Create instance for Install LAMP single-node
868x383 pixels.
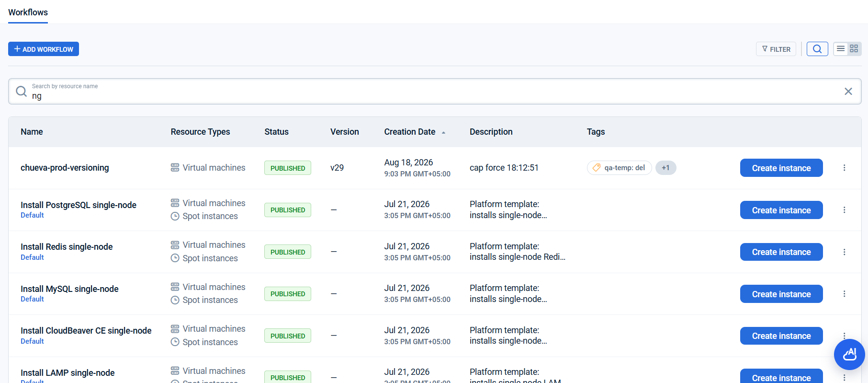point(781,376)
